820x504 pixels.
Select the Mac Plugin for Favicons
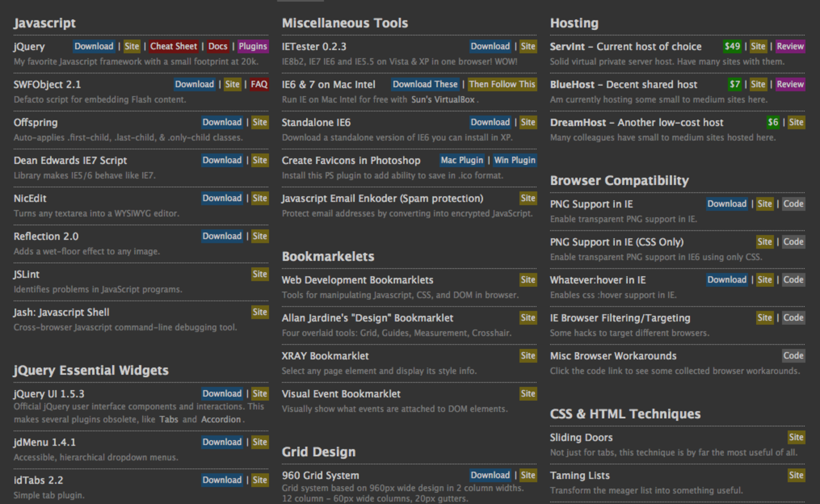(461, 160)
